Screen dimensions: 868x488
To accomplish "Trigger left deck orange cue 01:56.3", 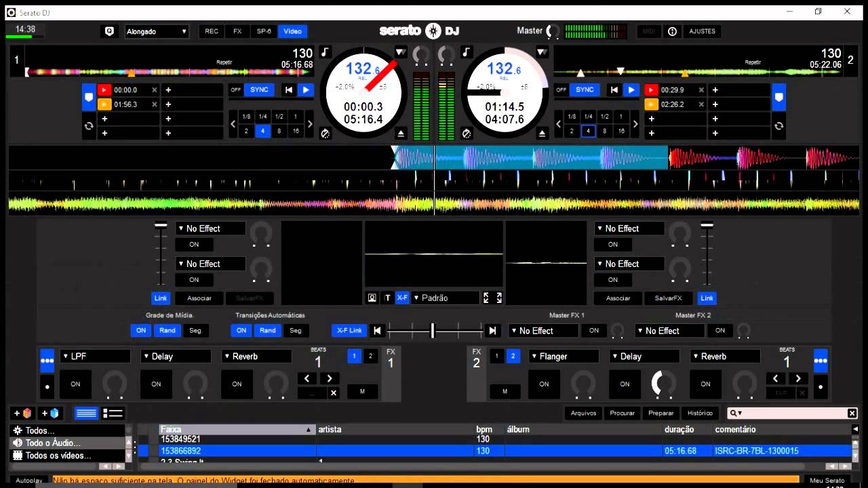I will [x=104, y=104].
